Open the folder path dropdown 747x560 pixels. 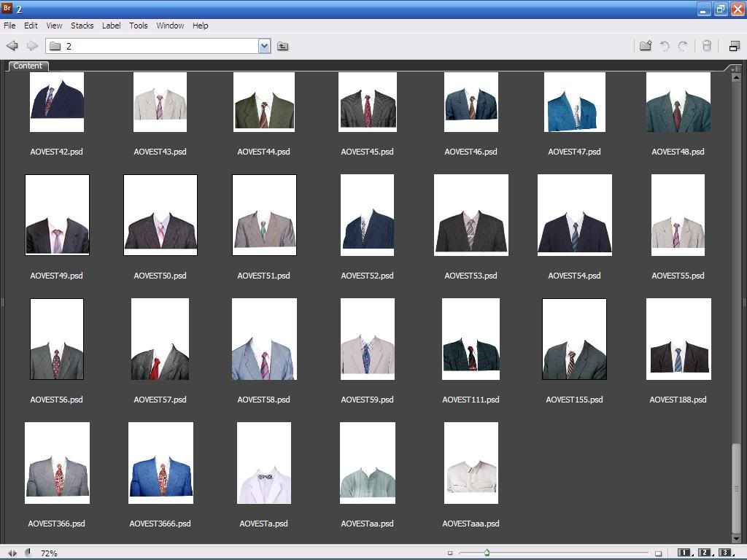pyautogui.click(x=264, y=46)
